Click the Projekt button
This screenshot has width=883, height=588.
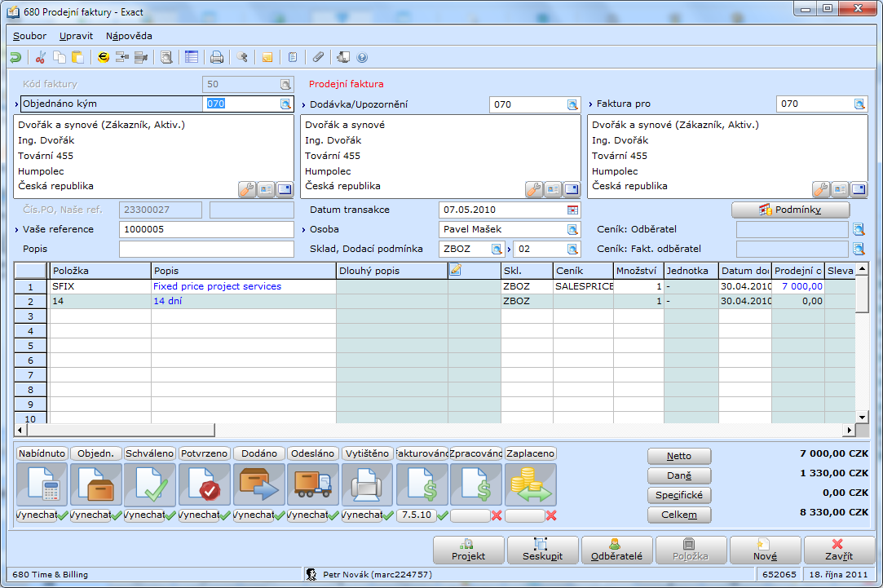pos(469,550)
